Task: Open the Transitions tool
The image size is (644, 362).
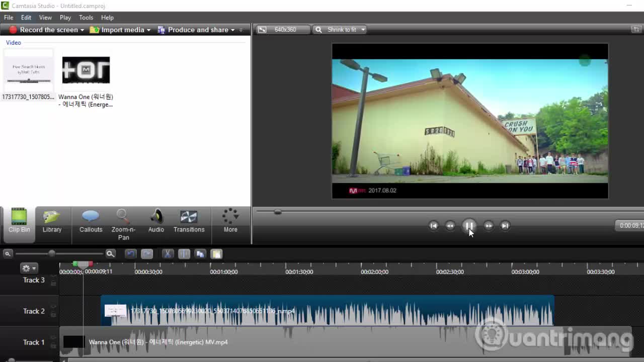Action: (189, 221)
